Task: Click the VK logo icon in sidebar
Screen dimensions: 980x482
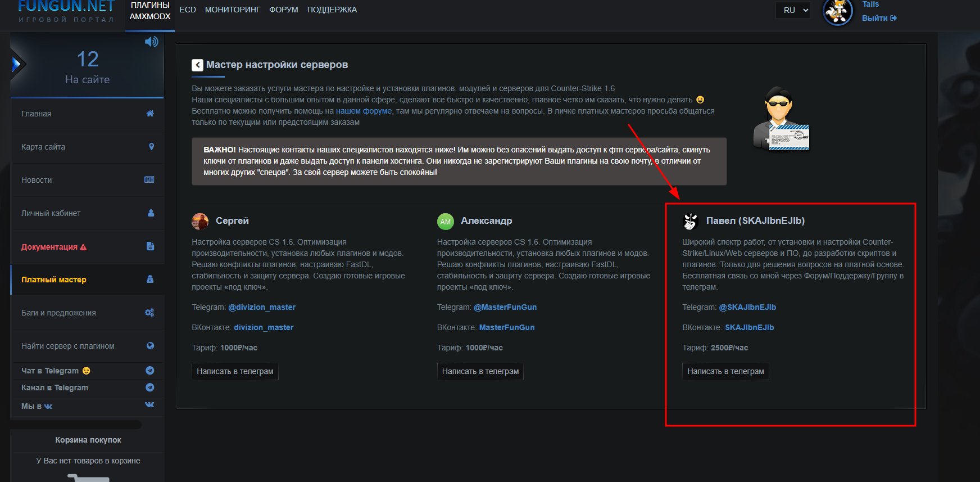Action: 149,404
